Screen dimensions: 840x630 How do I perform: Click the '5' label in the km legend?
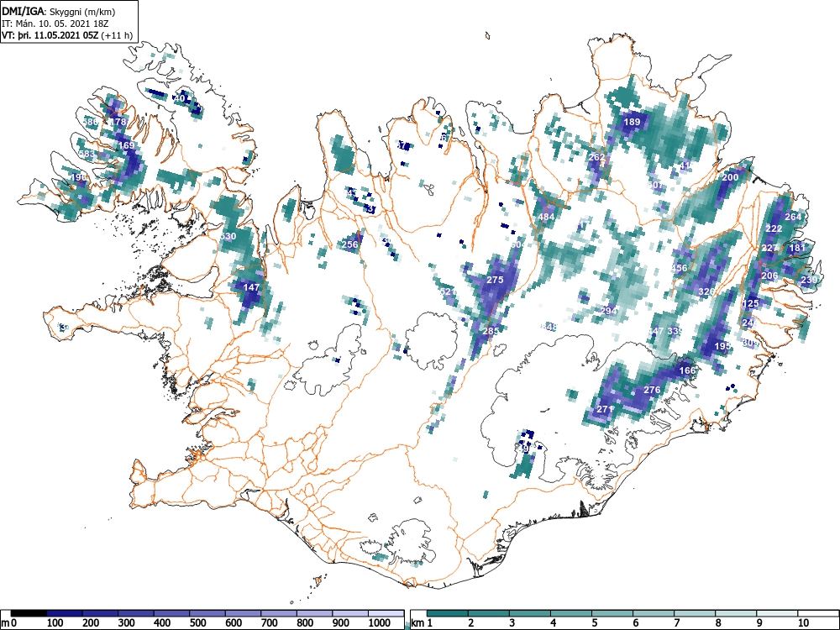tap(595, 623)
